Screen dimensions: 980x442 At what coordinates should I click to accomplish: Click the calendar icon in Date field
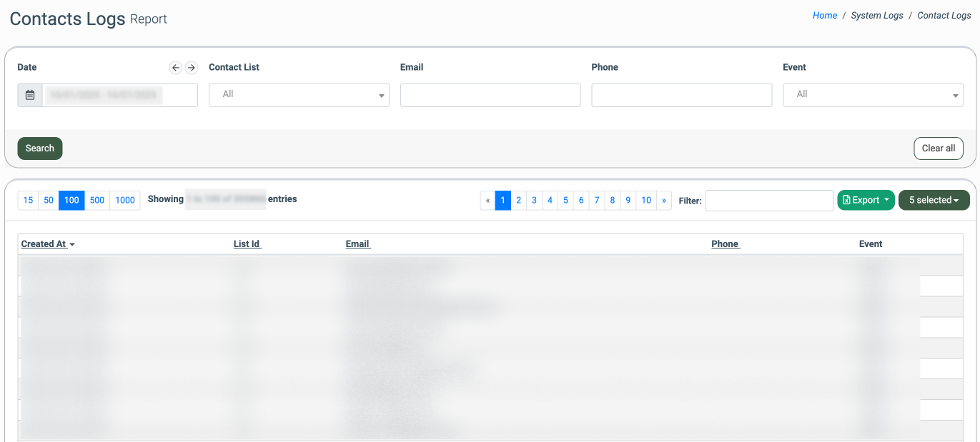30,95
